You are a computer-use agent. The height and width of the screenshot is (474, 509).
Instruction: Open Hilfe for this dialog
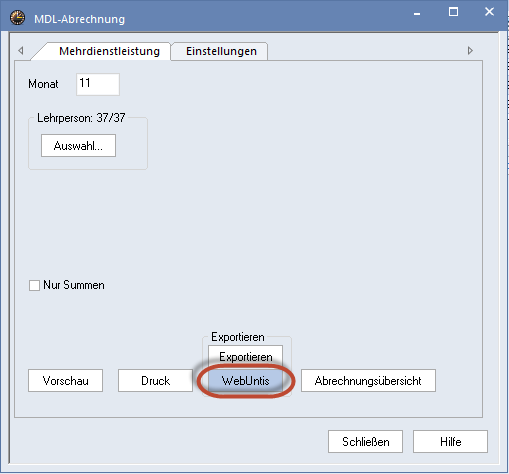[x=450, y=442]
